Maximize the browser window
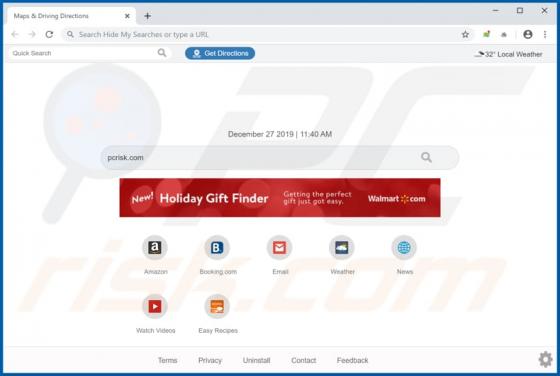This screenshot has width=560, height=376. [x=520, y=11]
